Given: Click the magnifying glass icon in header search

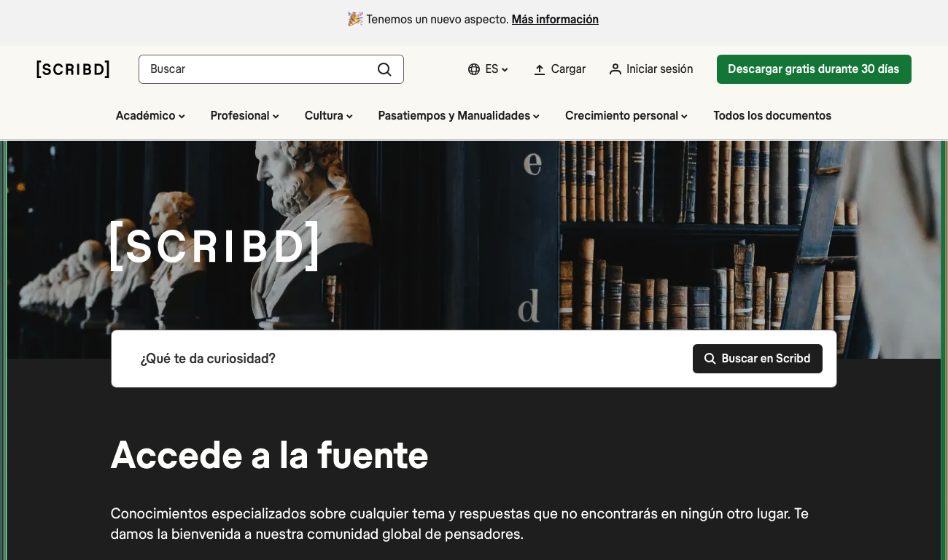Looking at the screenshot, I should point(384,69).
